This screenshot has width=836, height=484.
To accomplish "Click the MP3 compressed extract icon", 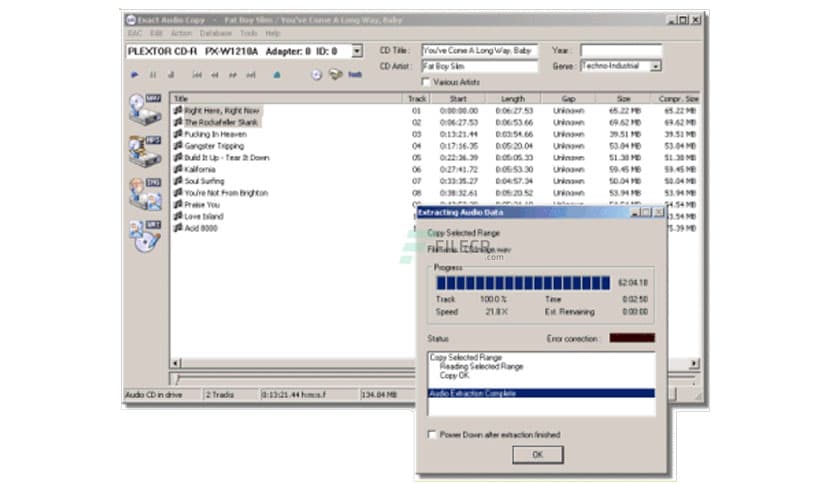I will click(x=145, y=151).
